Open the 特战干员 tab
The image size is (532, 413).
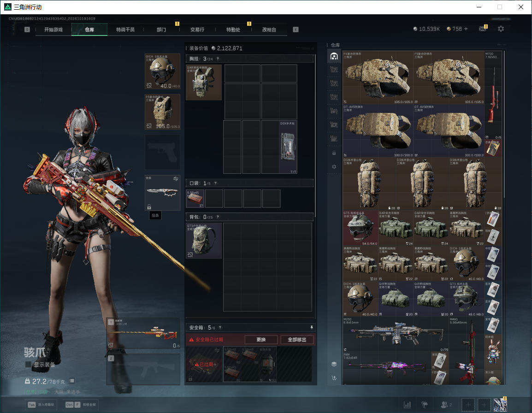(125, 29)
